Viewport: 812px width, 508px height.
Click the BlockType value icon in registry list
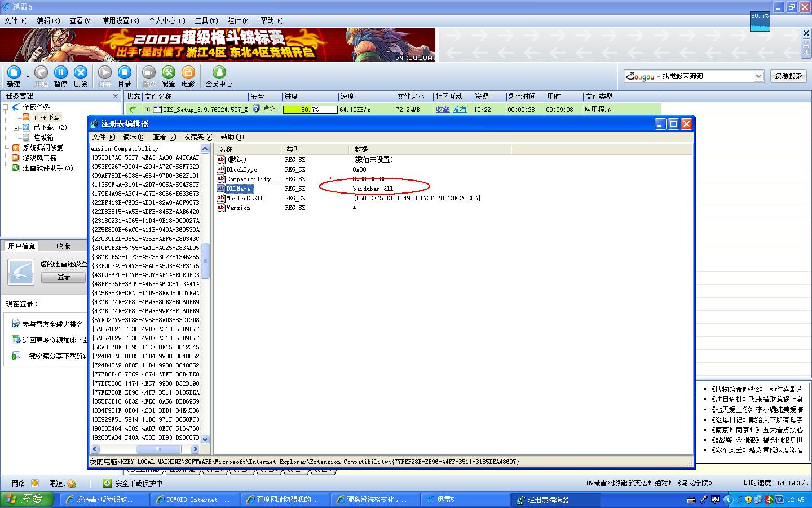pos(221,169)
